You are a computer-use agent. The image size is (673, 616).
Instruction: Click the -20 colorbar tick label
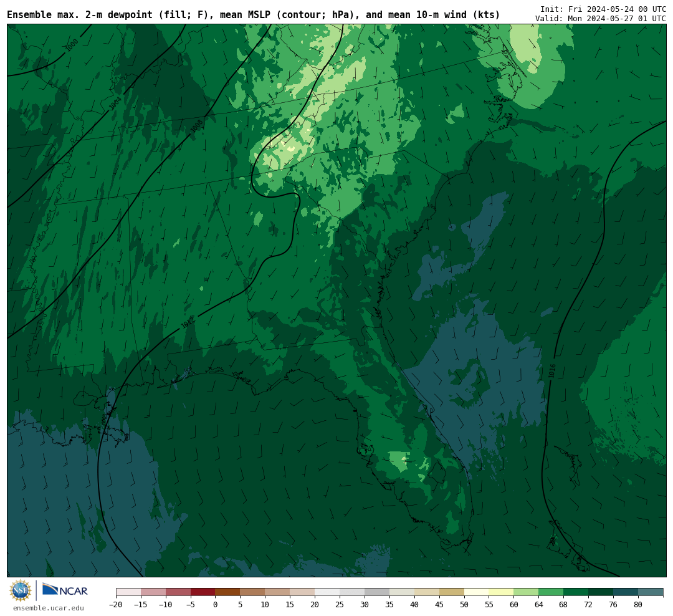click(x=116, y=605)
